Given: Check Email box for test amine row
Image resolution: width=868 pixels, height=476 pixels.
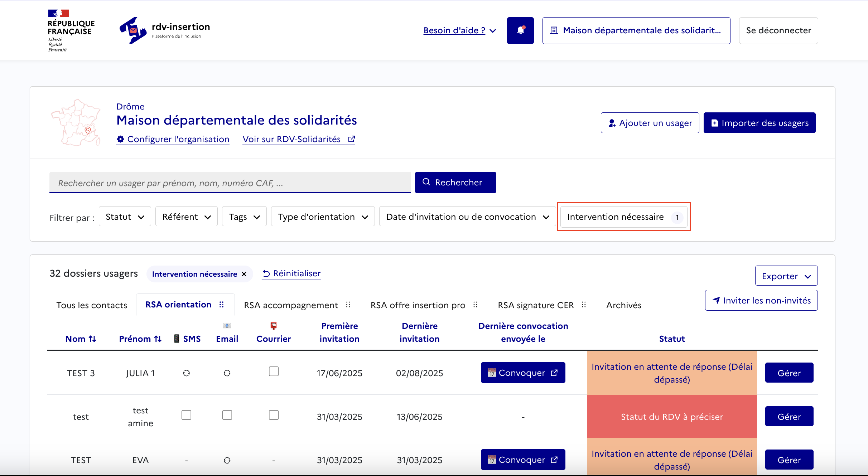Looking at the screenshot, I should pos(227,415).
